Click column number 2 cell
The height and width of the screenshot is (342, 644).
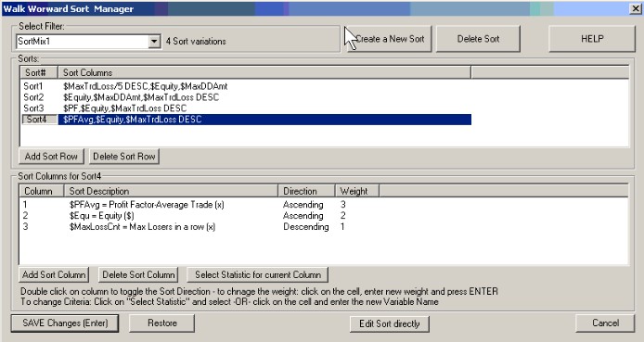[x=25, y=216]
